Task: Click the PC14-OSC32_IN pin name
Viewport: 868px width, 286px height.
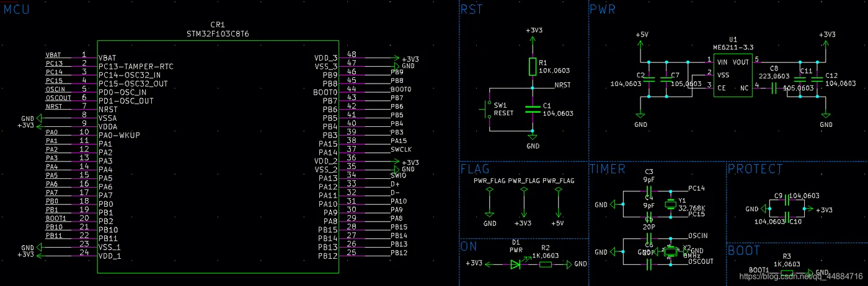Action: (129, 75)
